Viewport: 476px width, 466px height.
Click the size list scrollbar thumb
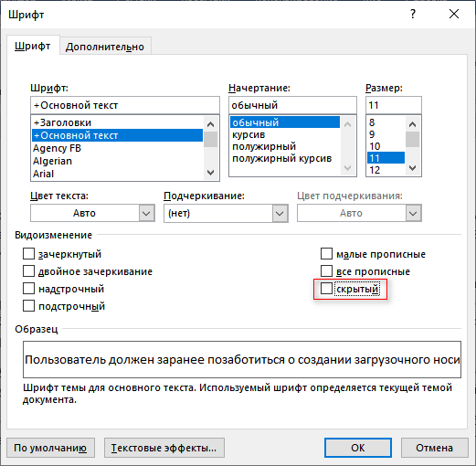click(412, 139)
